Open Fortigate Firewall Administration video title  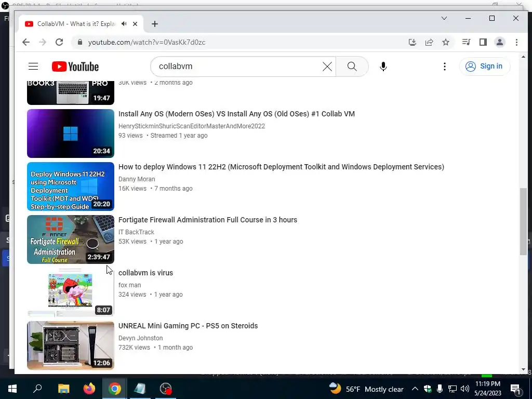(208, 220)
